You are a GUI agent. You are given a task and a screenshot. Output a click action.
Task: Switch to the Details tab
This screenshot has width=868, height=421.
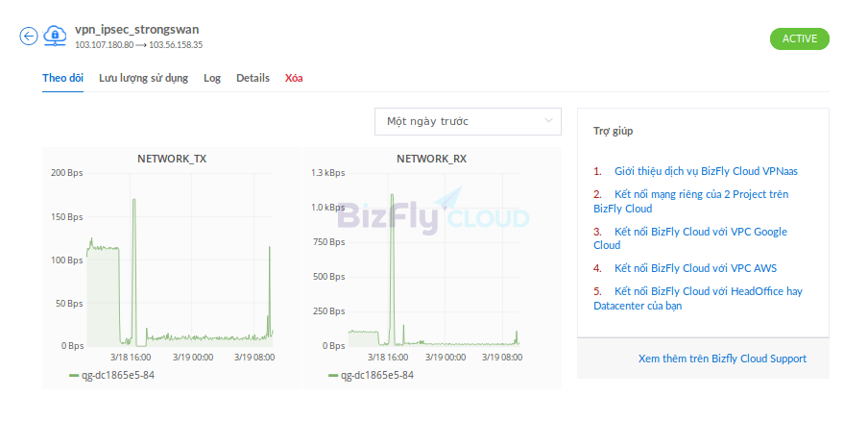[253, 78]
